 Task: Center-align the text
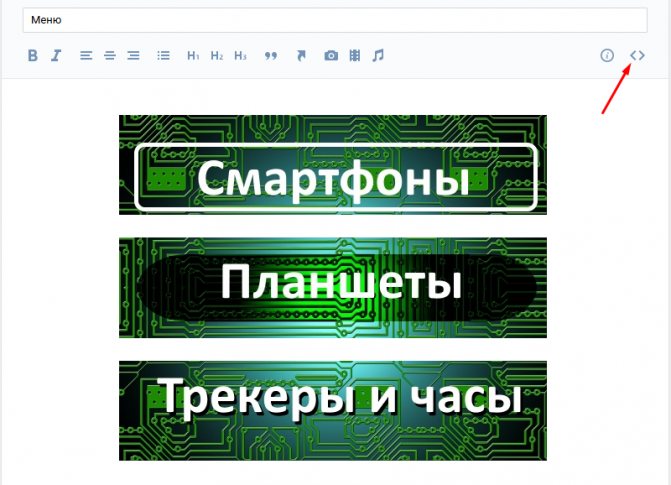coord(110,56)
